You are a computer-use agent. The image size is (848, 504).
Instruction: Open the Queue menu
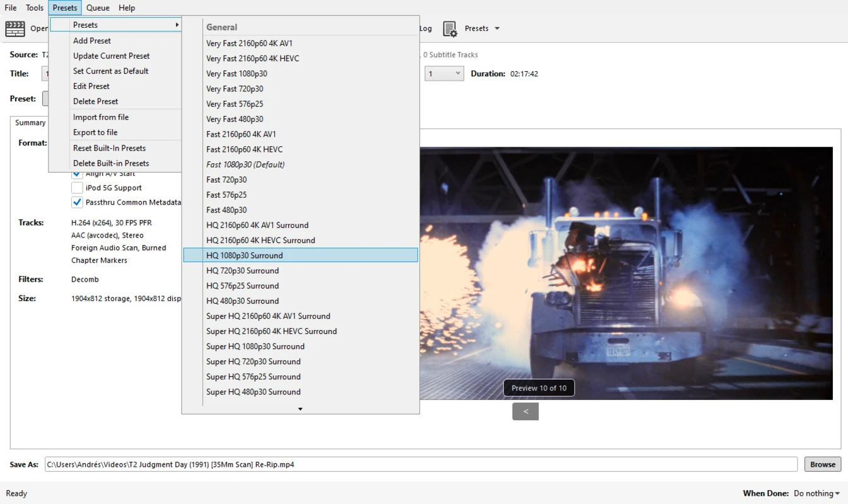(98, 8)
